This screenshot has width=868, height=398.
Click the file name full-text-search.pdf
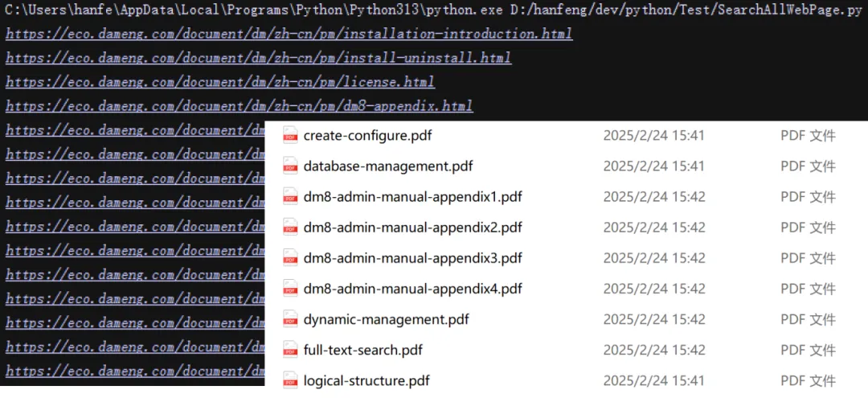pyautogui.click(x=363, y=350)
